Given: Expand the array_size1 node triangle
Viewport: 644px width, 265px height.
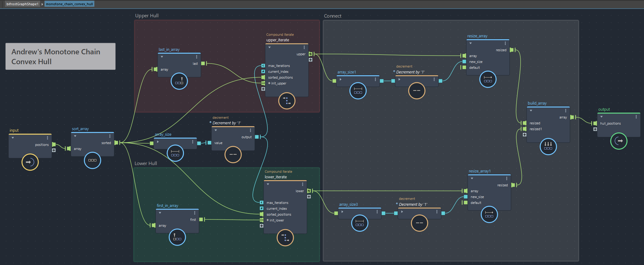Looking at the screenshot, I should [340, 80].
